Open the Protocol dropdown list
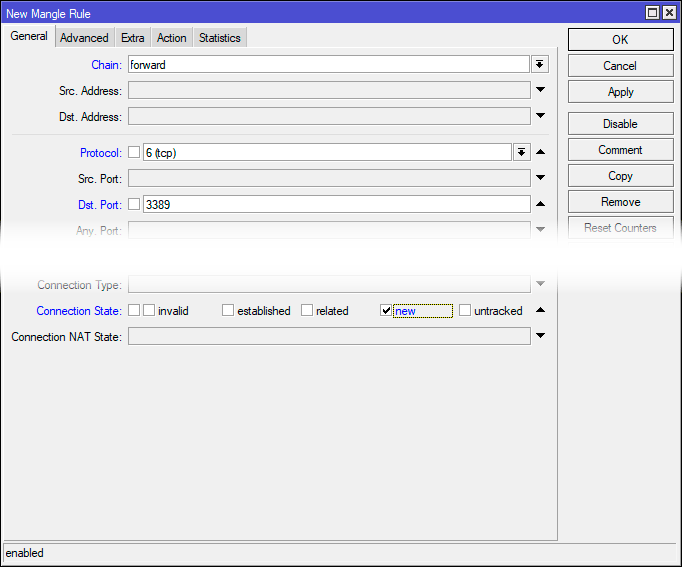The width and height of the screenshot is (682, 567). pyautogui.click(x=521, y=152)
